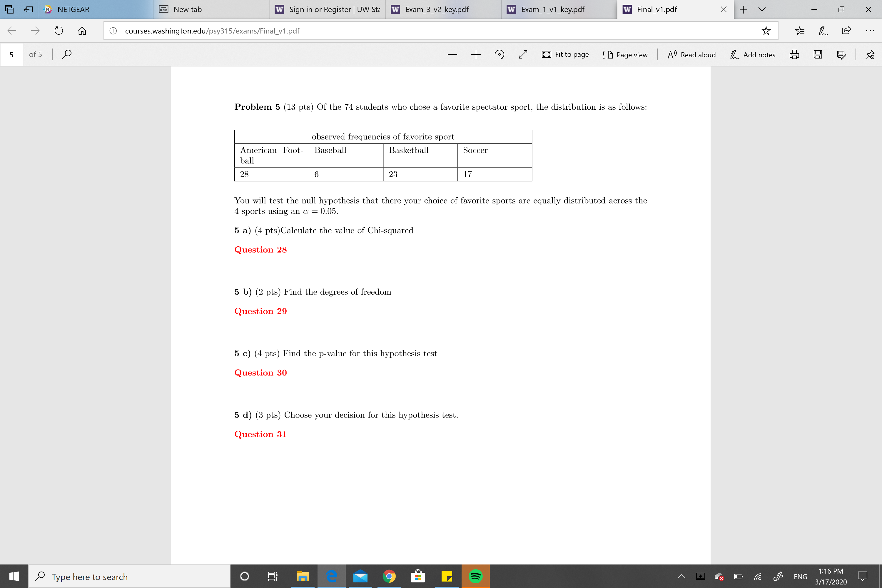
Task: Zoom out of the PDF page
Action: tap(453, 54)
